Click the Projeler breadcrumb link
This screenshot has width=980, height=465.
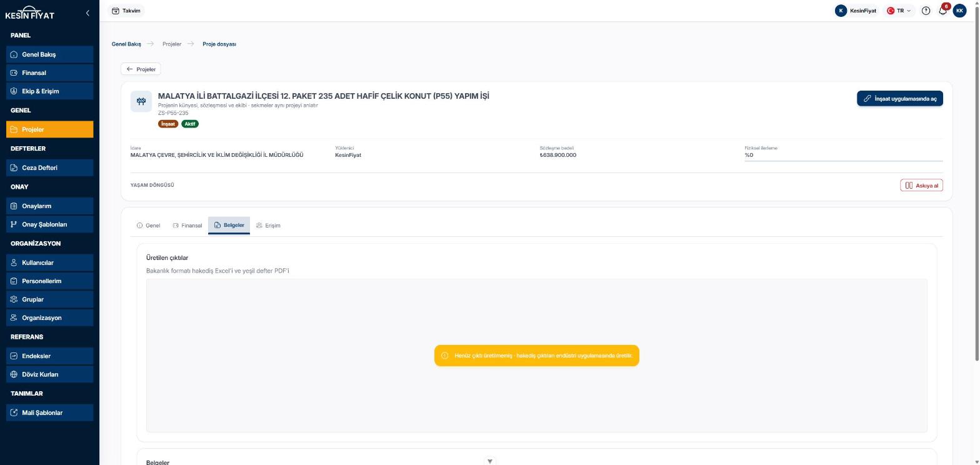pos(172,44)
